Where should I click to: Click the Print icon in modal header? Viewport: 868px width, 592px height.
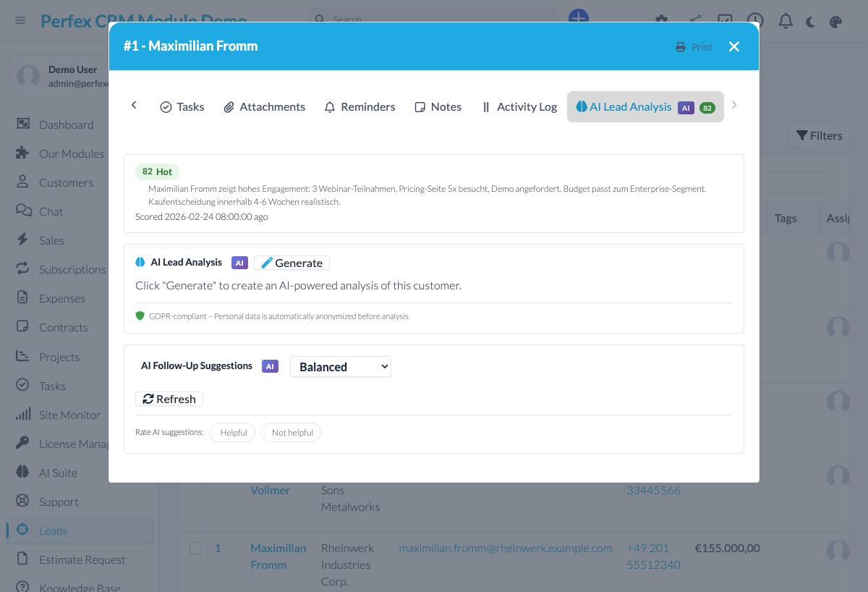click(680, 47)
